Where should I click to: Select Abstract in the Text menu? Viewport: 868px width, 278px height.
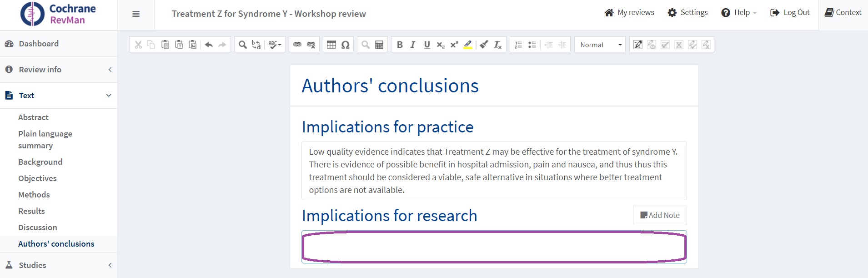(33, 117)
